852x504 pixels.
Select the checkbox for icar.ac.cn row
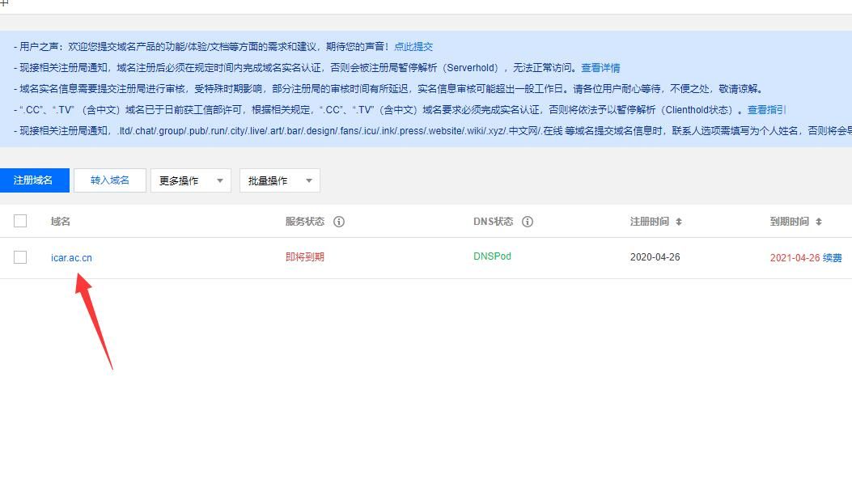pos(20,257)
